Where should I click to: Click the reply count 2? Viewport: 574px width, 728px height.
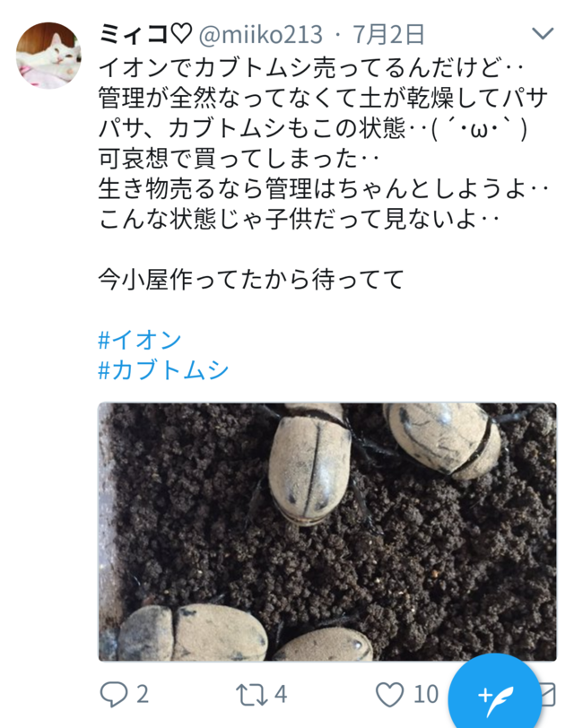pyautogui.click(x=142, y=695)
